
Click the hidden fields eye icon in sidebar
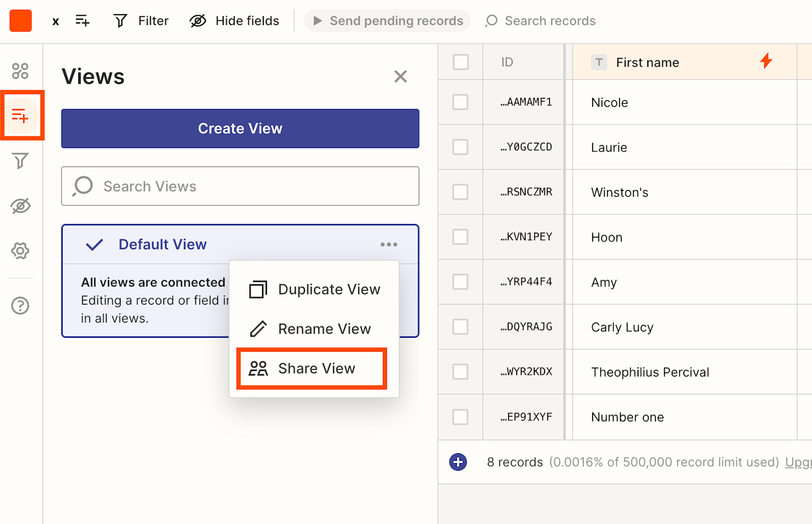[20, 206]
